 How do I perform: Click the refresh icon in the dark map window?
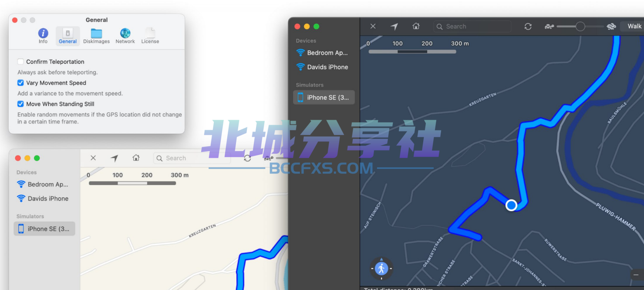coord(528,27)
